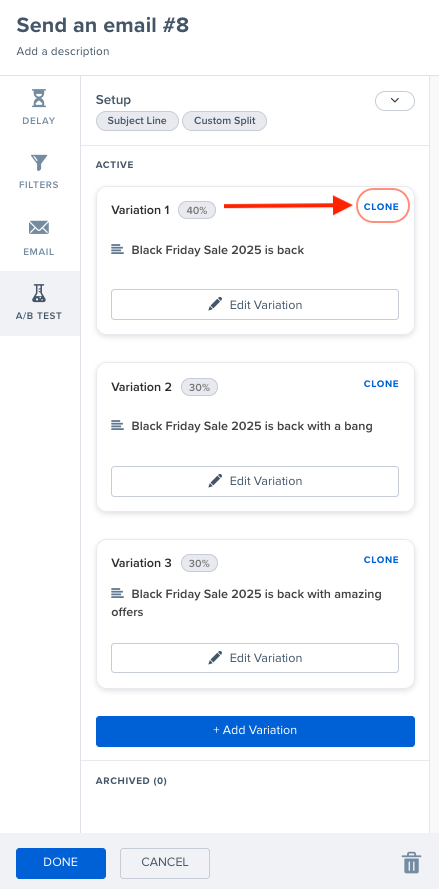This screenshot has width=439, height=889.
Task: Clone Variation 3
Action: [381, 560]
